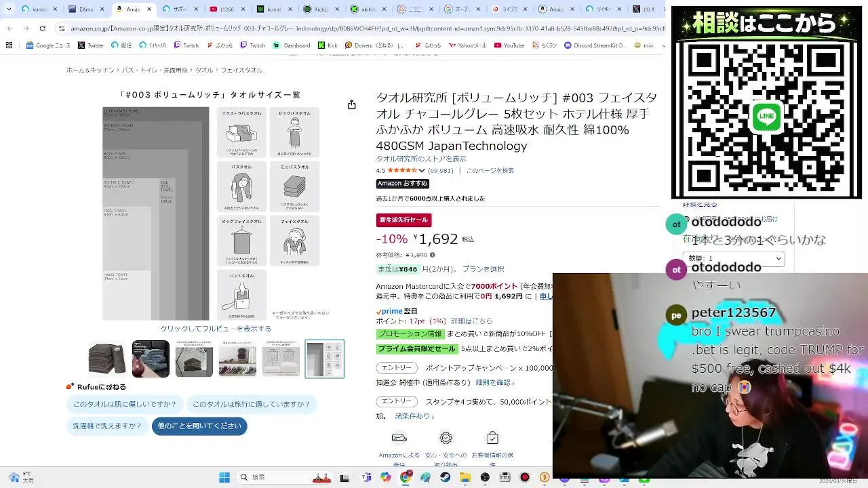Open OBS Studio from the taskbar

click(x=485, y=477)
